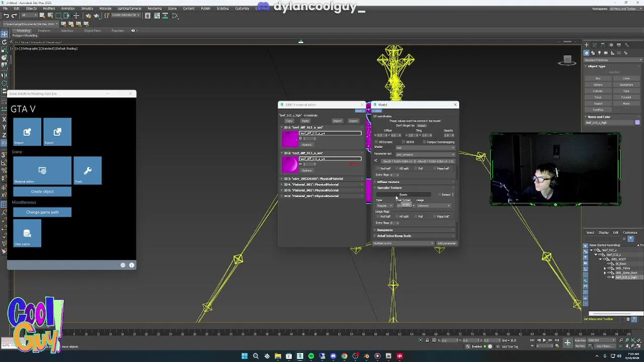Open the GTA V Export tile

[57, 132]
